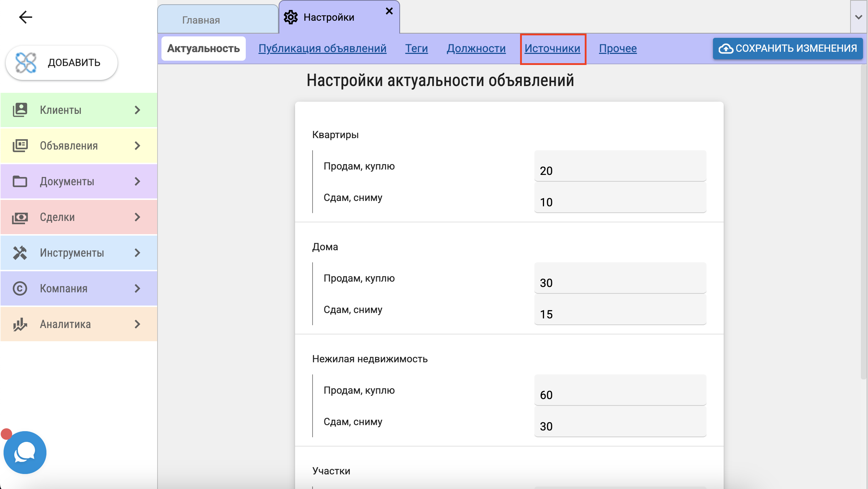Edit Квартиры Сдам, сниму field value 10
The image size is (868, 489).
pyautogui.click(x=620, y=197)
